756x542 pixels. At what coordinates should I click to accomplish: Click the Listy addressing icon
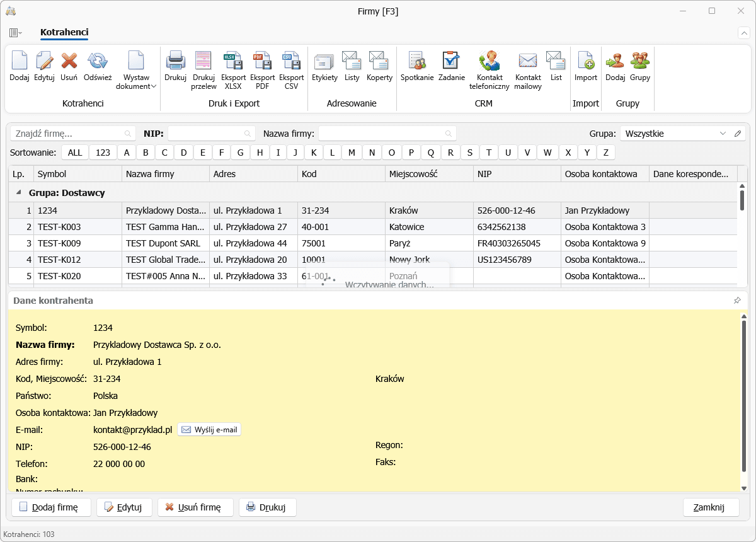coord(352,66)
